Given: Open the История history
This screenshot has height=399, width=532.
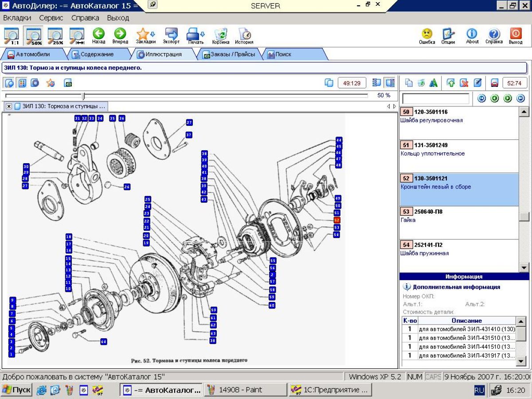Looking at the screenshot, I should [244, 36].
